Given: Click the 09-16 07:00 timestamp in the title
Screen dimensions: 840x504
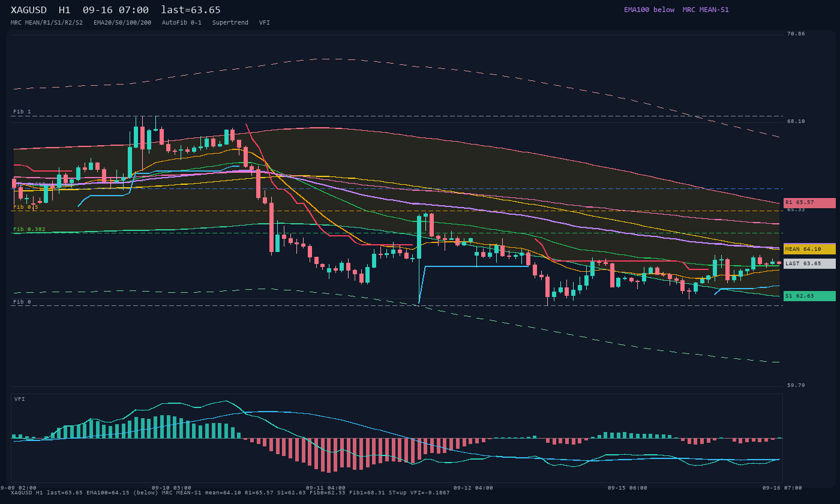Looking at the screenshot, I should (116, 10).
